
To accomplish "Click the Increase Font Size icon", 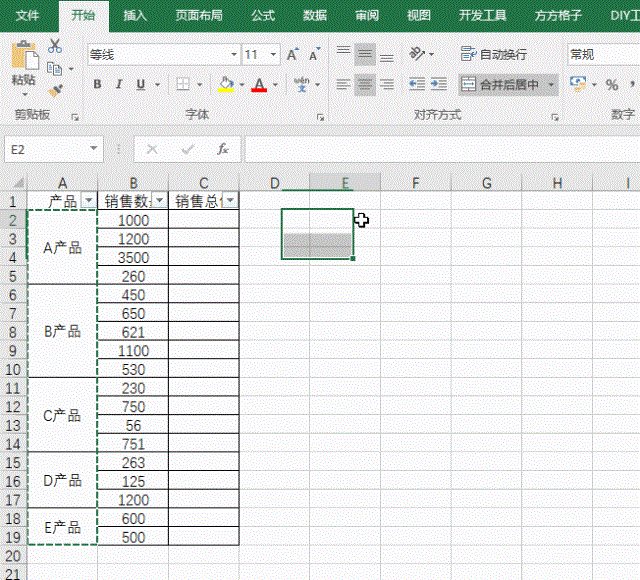I will 292,55.
